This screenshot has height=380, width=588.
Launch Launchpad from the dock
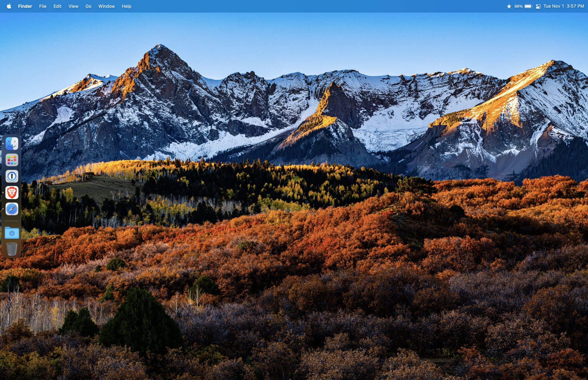point(12,160)
